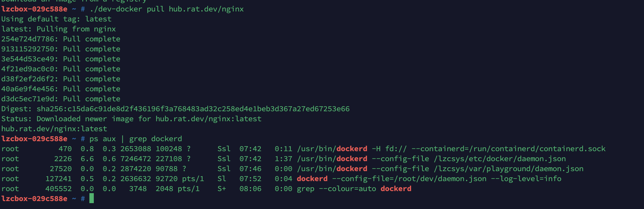Click PID 2226 in process list

(63, 159)
